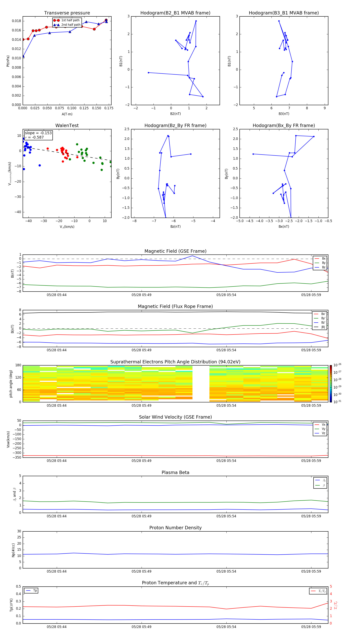351x644 pixels.
Task: Click the pitch angle color scale bar
Action: click(331, 384)
